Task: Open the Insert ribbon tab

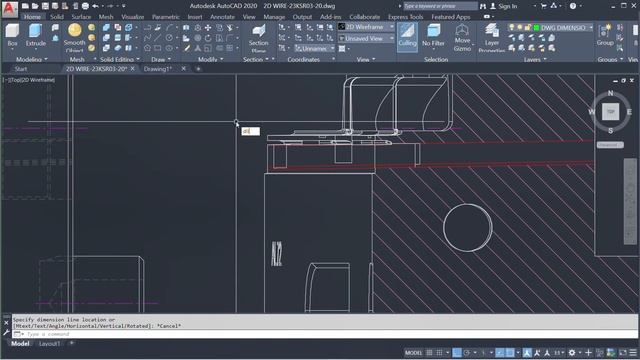Action: tap(195, 17)
